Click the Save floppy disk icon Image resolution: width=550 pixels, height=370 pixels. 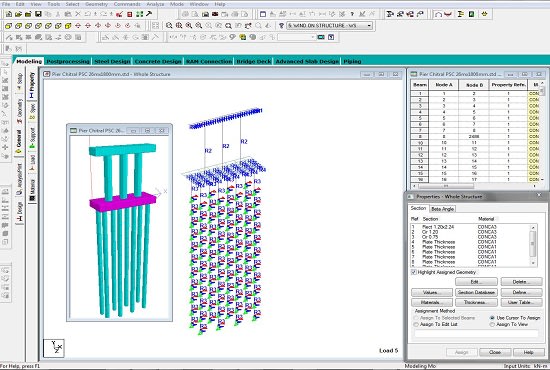pos(38,14)
